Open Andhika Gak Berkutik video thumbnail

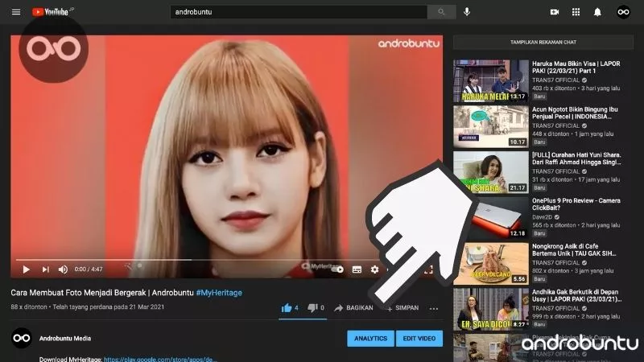[491, 309]
